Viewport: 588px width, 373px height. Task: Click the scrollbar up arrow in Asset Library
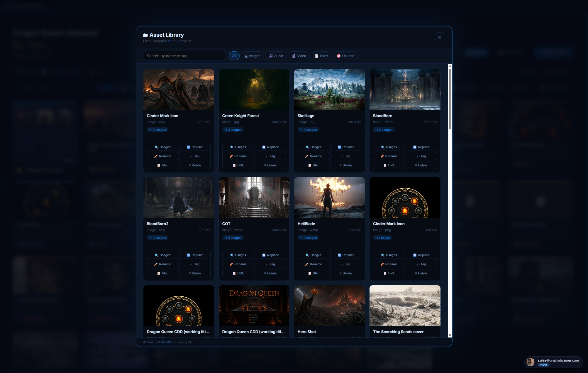click(x=450, y=66)
